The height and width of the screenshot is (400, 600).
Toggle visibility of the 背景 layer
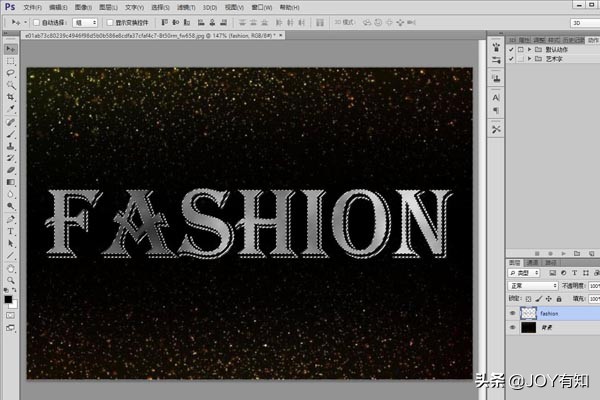tap(513, 327)
